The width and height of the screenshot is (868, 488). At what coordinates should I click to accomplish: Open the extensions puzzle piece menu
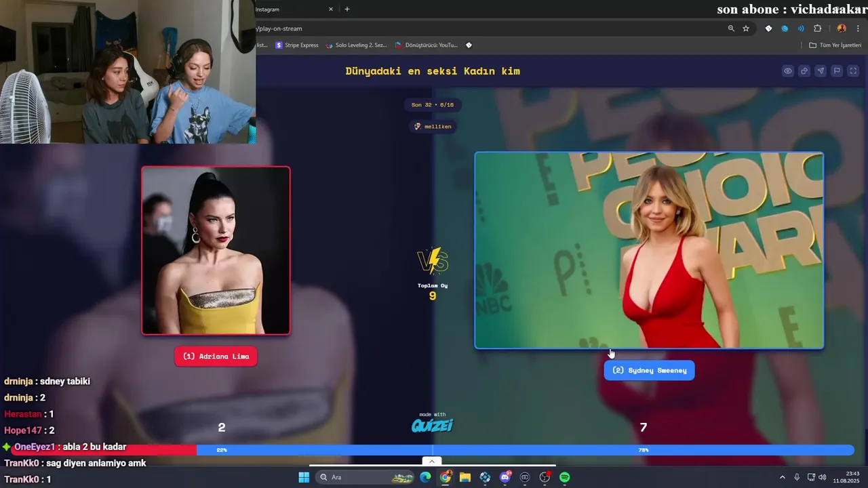tap(817, 28)
